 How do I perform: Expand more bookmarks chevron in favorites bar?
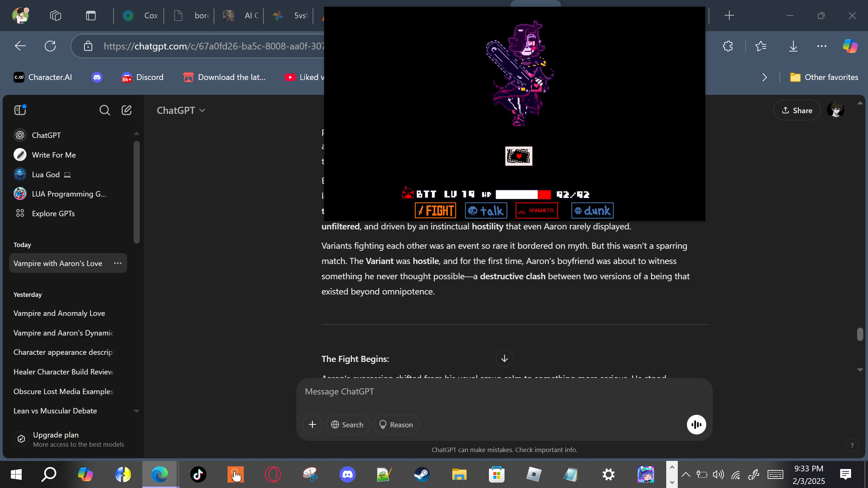coord(765,77)
